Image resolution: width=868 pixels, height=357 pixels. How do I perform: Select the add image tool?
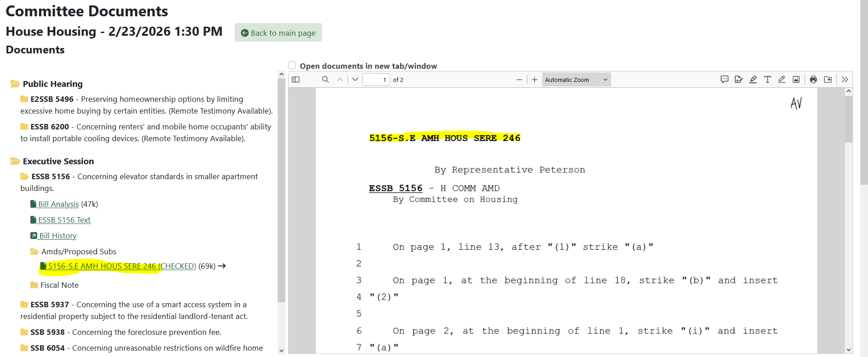click(796, 80)
